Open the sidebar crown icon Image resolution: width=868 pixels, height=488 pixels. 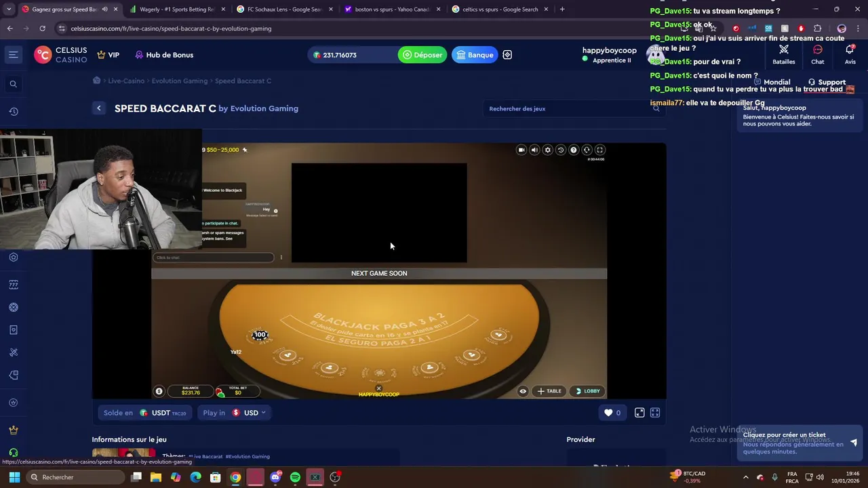click(x=13, y=430)
